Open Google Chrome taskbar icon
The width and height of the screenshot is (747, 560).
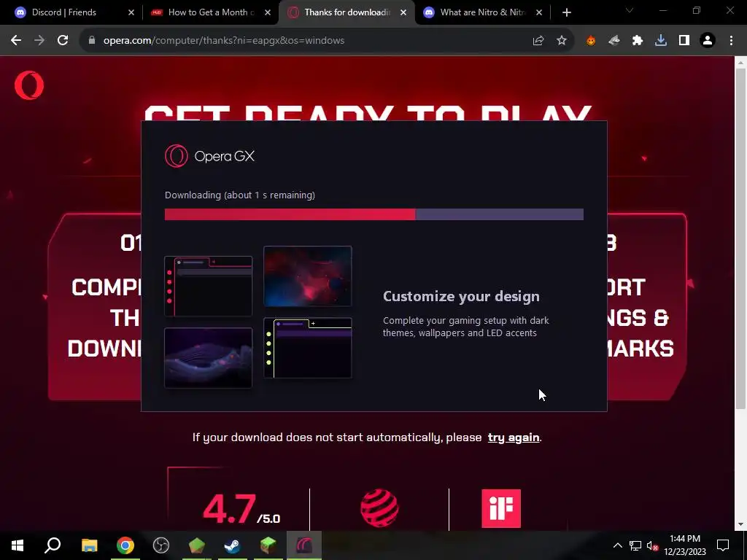click(125, 545)
